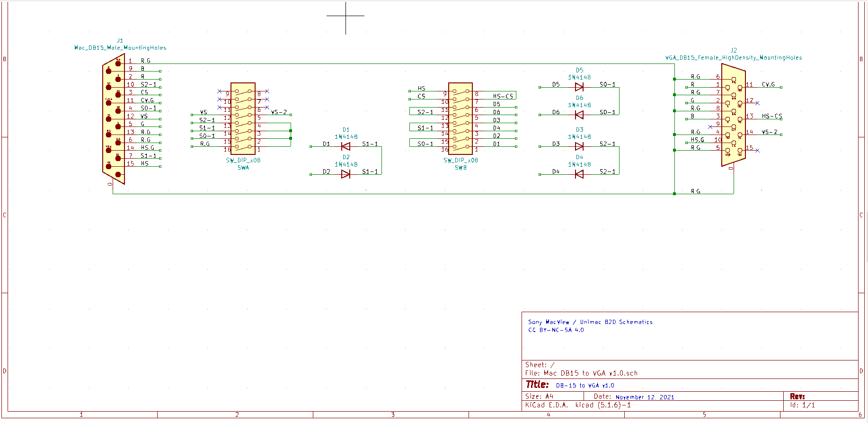Screen dimensions: 868x423
Task: Click the J2 reference designator
Action: coord(734,50)
